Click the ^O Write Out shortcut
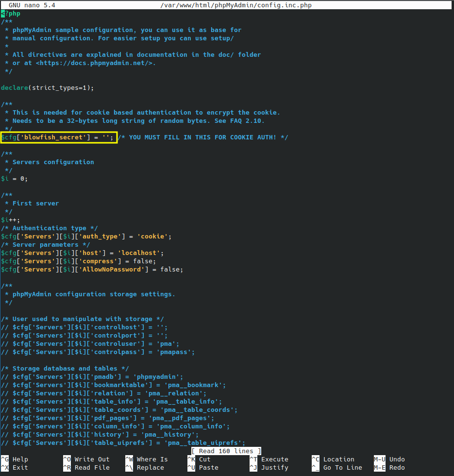The width and height of the screenshot is (454, 476). (86, 459)
